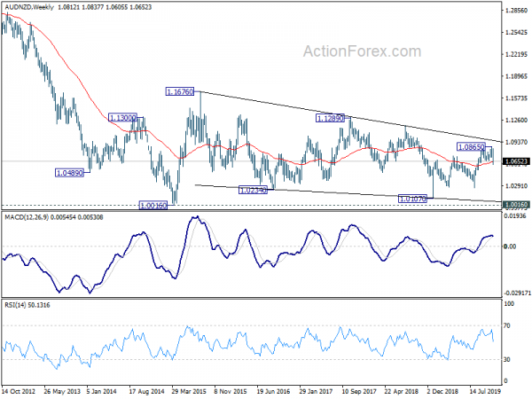The image size is (532, 399).
Task: Click the 14 Jul 2019 date label
Action: (x=485, y=391)
